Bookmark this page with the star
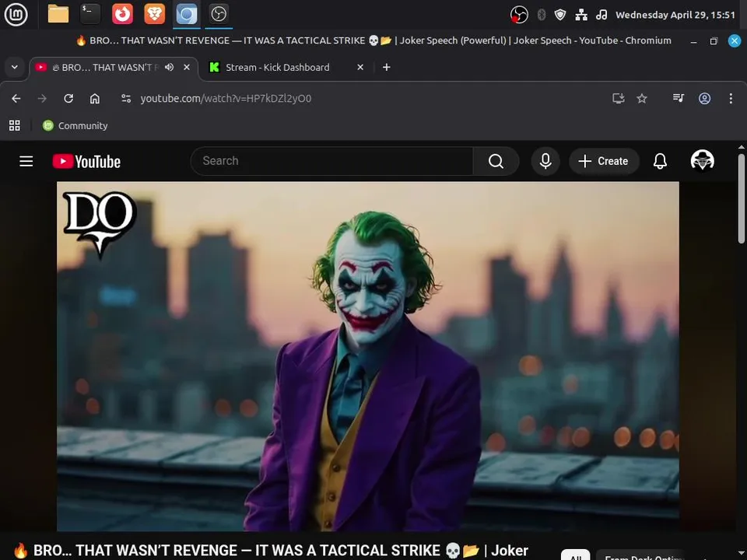 (x=642, y=99)
